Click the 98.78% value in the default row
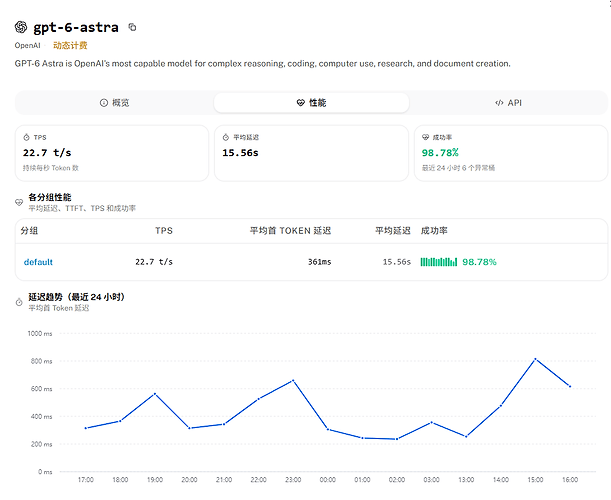The width and height of the screenshot is (611, 500). (x=479, y=262)
